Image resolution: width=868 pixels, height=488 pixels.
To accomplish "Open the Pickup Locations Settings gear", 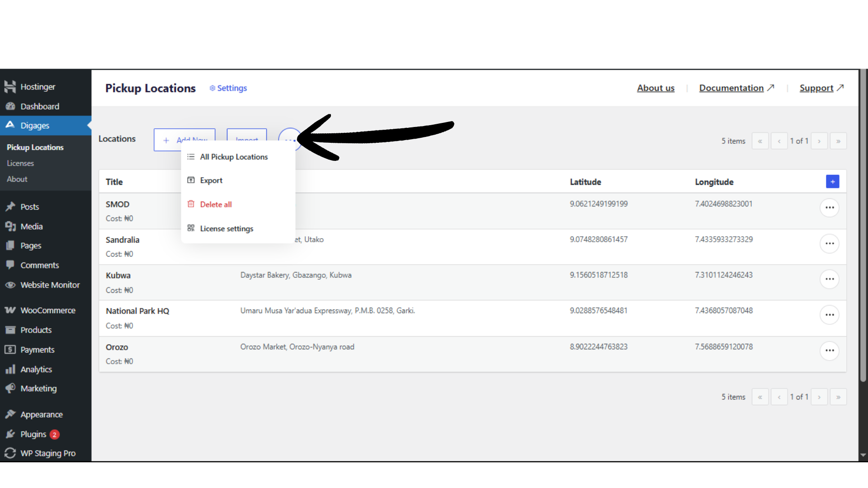I will pos(228,88).
